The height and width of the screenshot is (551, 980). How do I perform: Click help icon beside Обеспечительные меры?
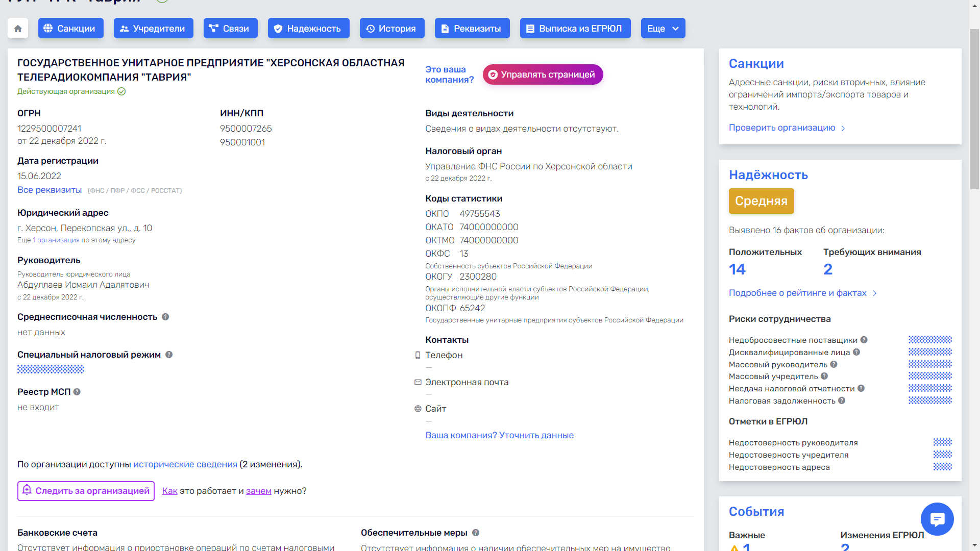click(x=476, y=533)
